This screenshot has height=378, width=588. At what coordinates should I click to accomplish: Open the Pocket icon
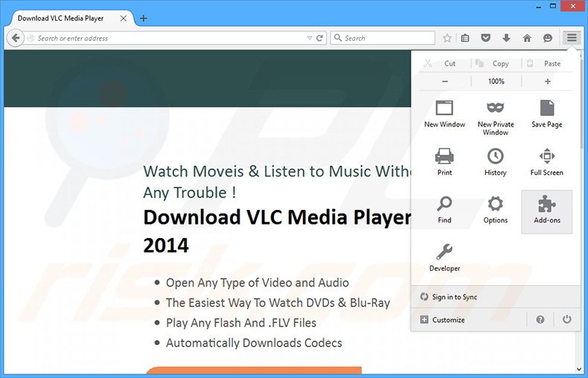(x=485, y=38)
